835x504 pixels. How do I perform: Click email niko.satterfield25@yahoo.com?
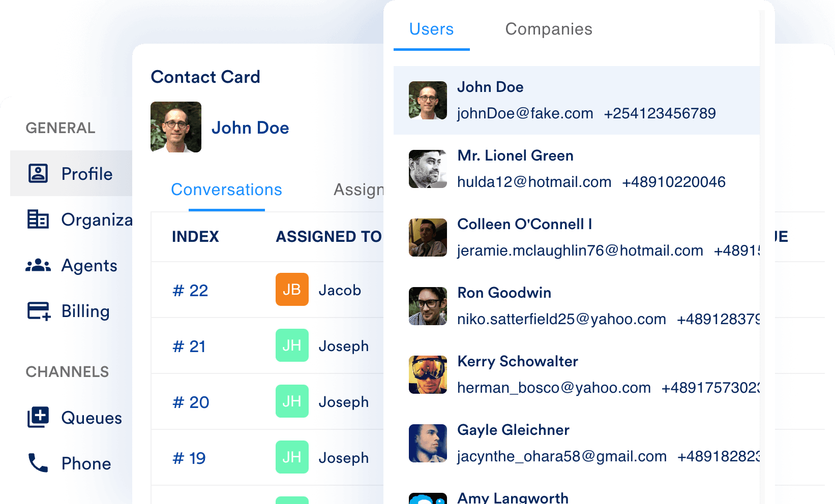tap(561, 319)
